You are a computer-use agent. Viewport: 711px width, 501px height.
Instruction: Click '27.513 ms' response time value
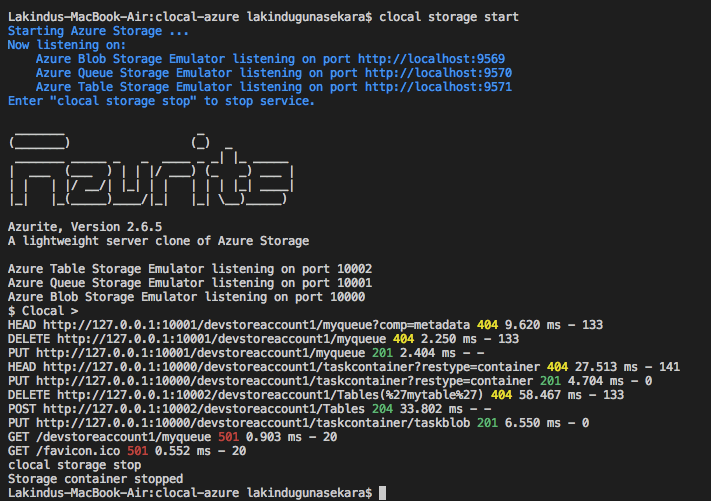tap(606, 368)
